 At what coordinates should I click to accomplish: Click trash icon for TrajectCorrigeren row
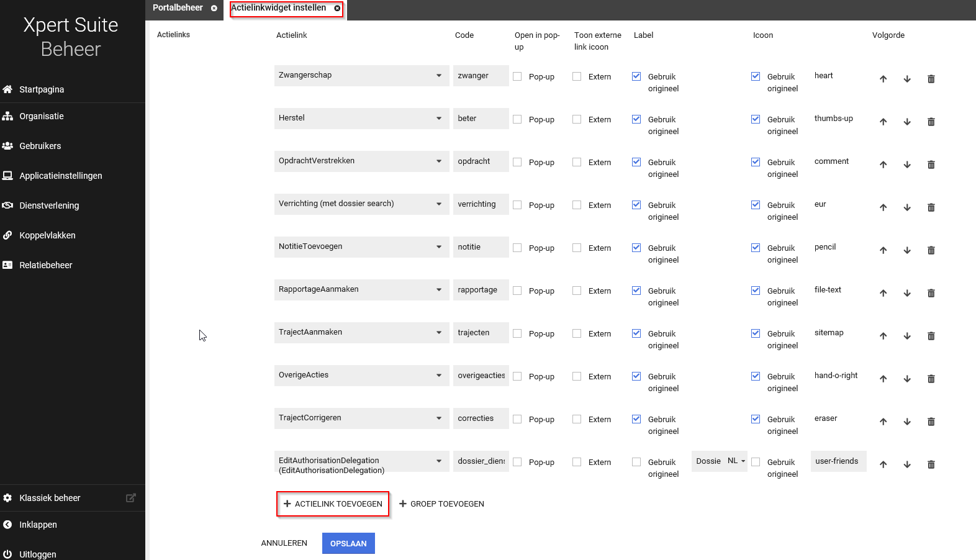[x=931, y=422]
